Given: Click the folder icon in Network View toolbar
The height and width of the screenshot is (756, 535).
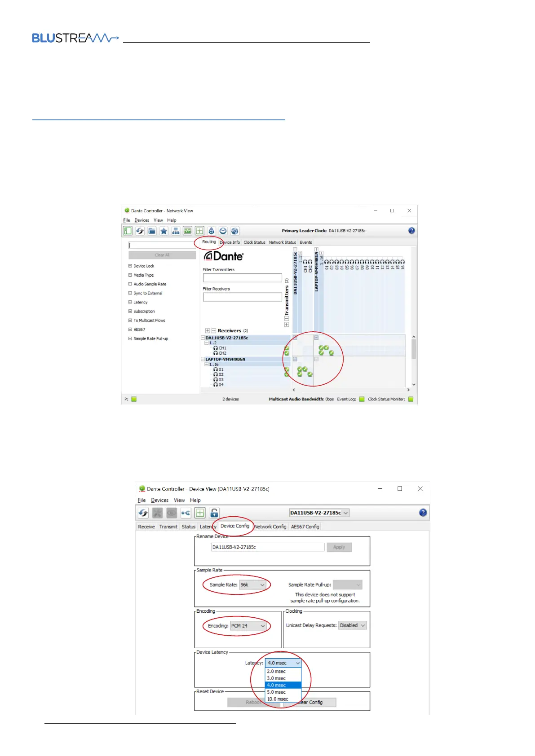Looking at the screenshot, I should tap(152, 231).
